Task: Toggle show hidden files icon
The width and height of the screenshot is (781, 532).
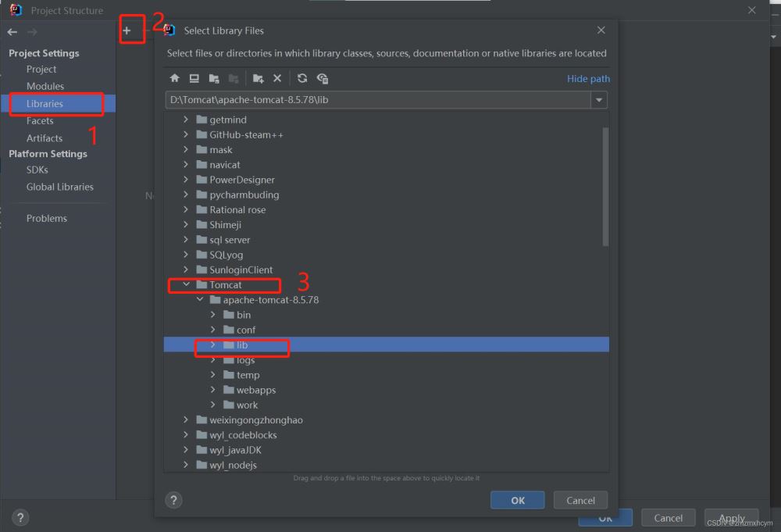Action: point(323,78)
